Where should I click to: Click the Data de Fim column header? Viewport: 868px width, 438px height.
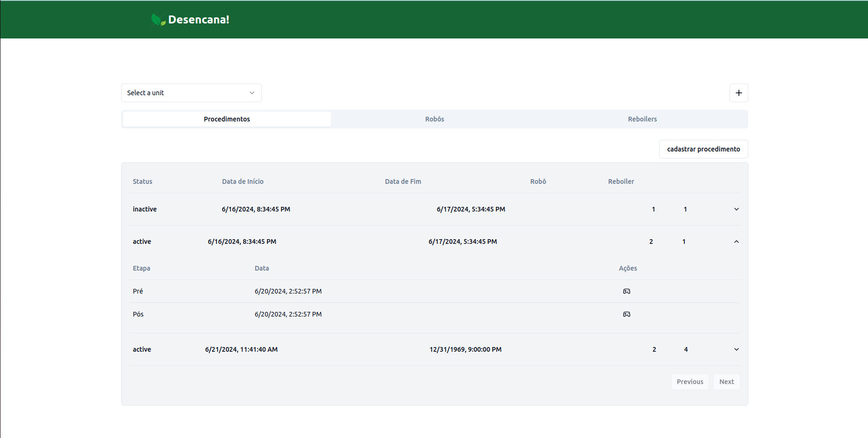pyautogui.click(x=403, y=181)
